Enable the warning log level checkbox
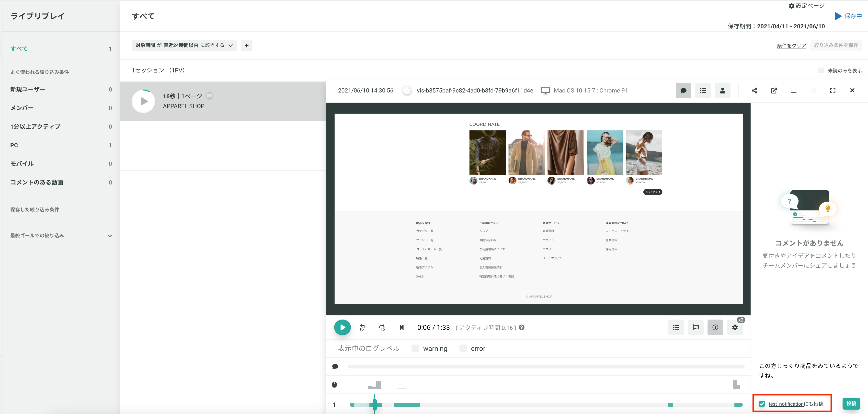The height and width of the screenshot is (414, 868). pos(415,348)
